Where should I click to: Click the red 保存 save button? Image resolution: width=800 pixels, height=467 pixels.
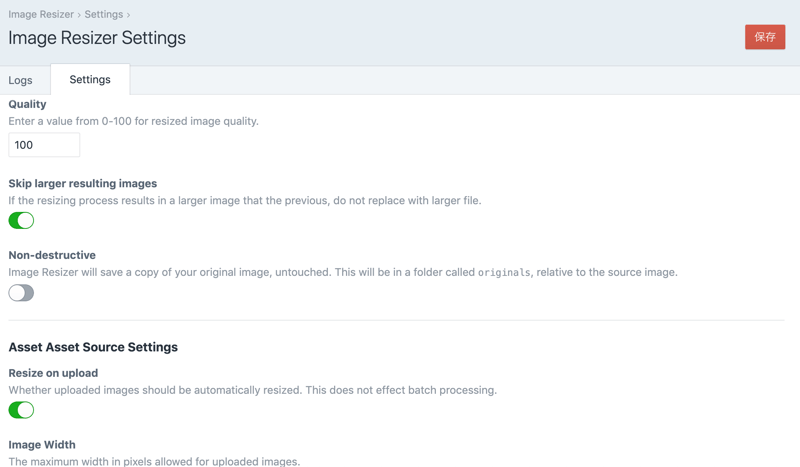(x=764, y=37)
